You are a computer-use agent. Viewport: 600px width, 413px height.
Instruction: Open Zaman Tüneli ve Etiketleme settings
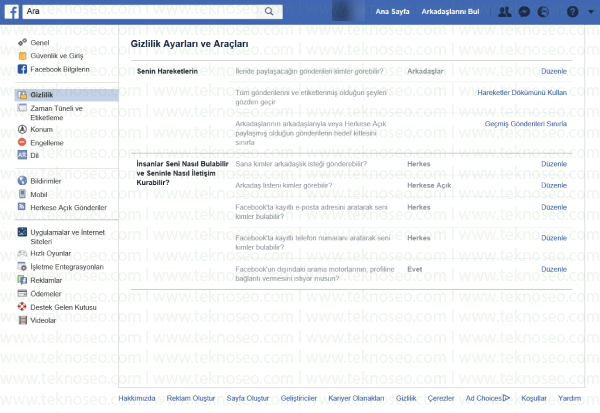tap(57, 113)
